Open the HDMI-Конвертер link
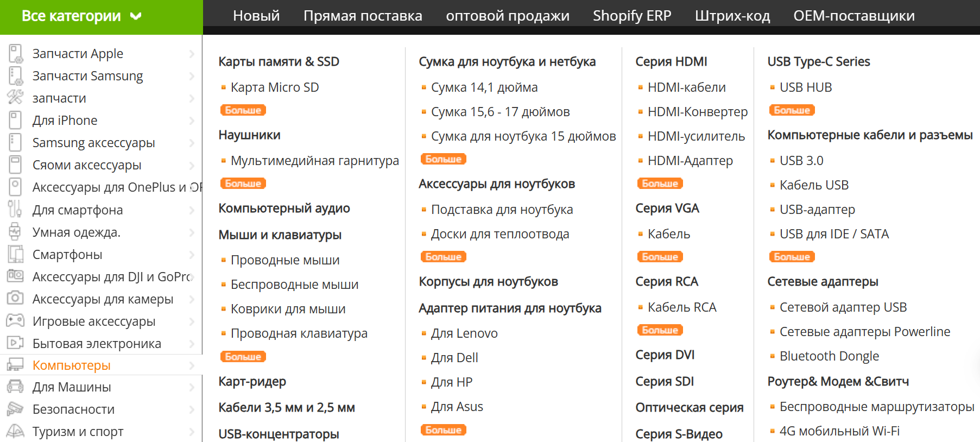980x442 pixels. 698,112
